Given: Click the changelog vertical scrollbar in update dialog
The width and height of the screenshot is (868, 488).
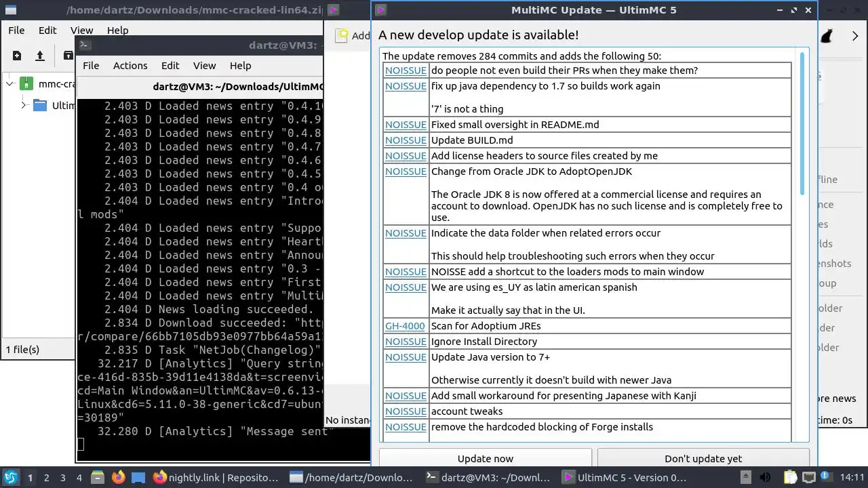Looking at the screenshot, I should pos(803,124).
